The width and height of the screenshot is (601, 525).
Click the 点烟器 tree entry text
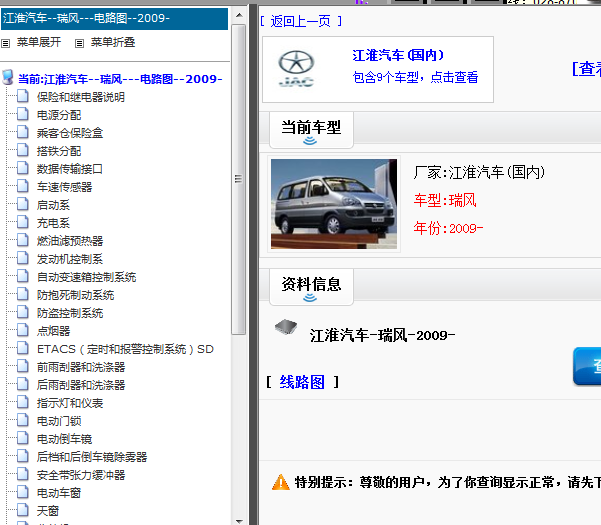coord(53,331)
